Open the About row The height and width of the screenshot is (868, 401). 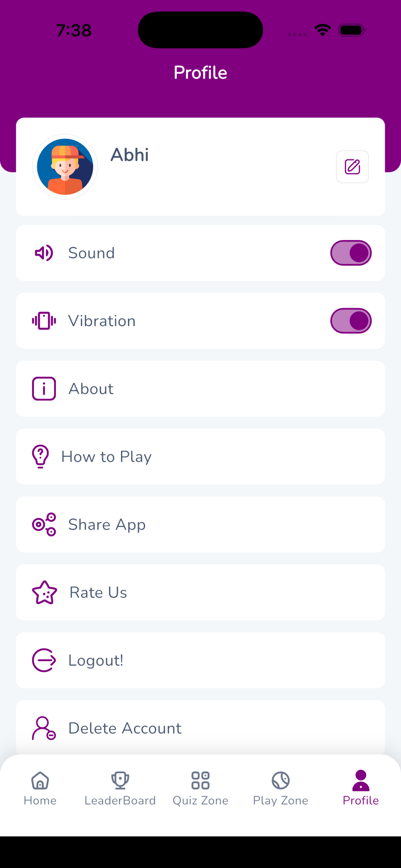pos(200,388)
